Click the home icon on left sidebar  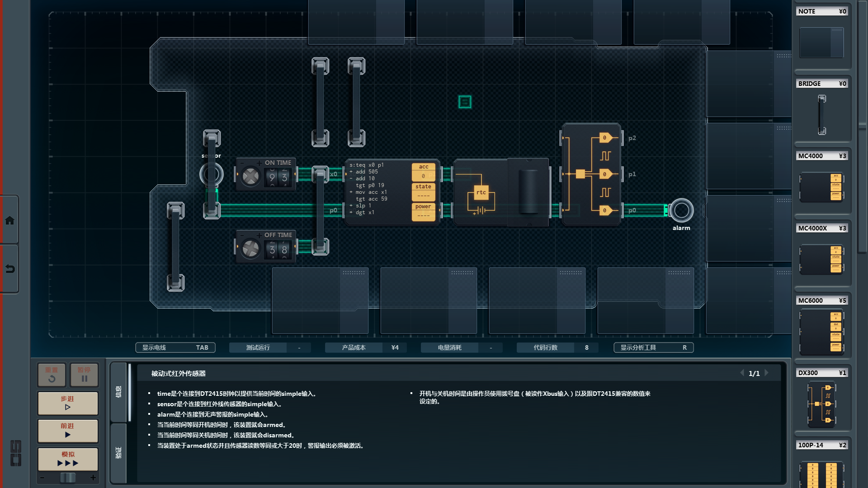(x=9, y=221)
